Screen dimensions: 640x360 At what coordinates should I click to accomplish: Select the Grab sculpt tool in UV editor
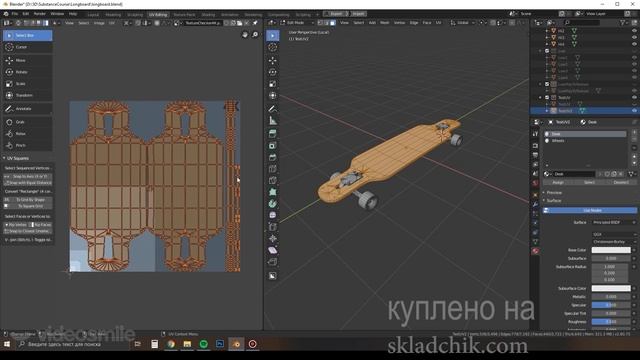point(27,122)
